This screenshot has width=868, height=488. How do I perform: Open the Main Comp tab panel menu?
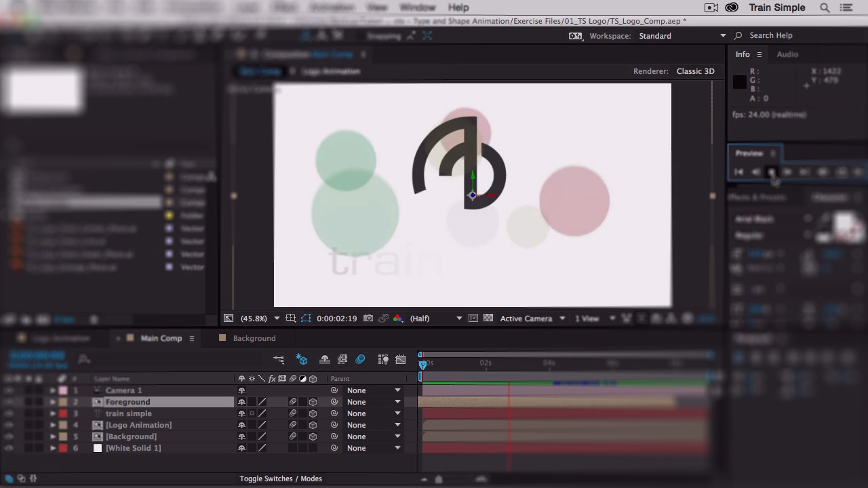tap(192, 338)
